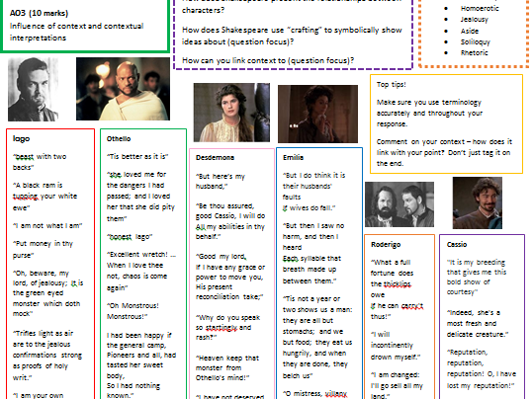Select the Iago portrait photo
The image size is (532, 399).
click(x=33, y=89)
